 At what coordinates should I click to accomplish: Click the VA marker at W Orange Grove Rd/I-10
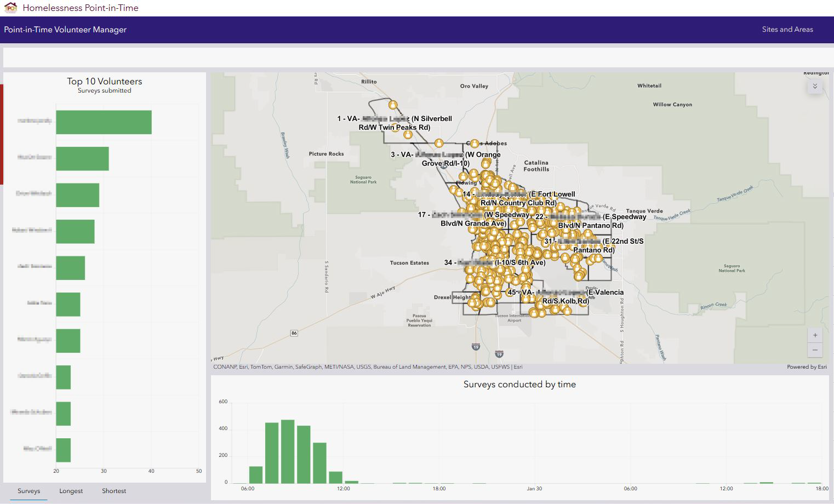pyautogui.click(x=439, y=142)
